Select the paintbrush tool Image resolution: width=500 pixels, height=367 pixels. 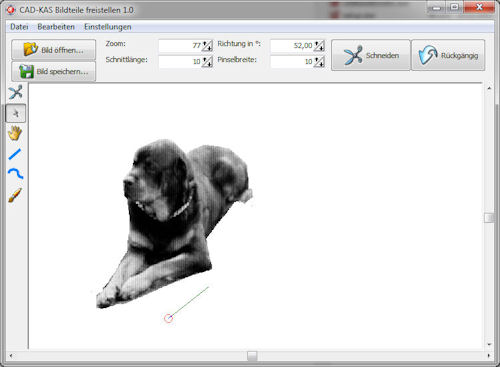(15, 195)
